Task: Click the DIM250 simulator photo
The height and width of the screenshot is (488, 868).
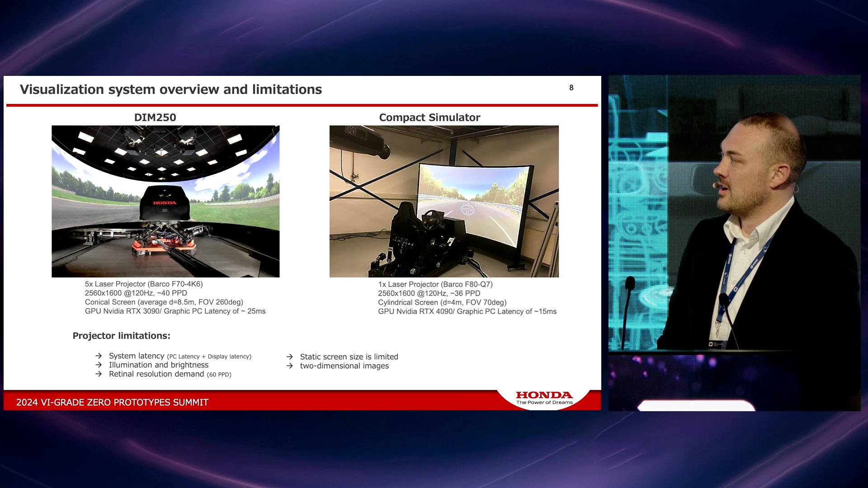Action: pos(165,202)
